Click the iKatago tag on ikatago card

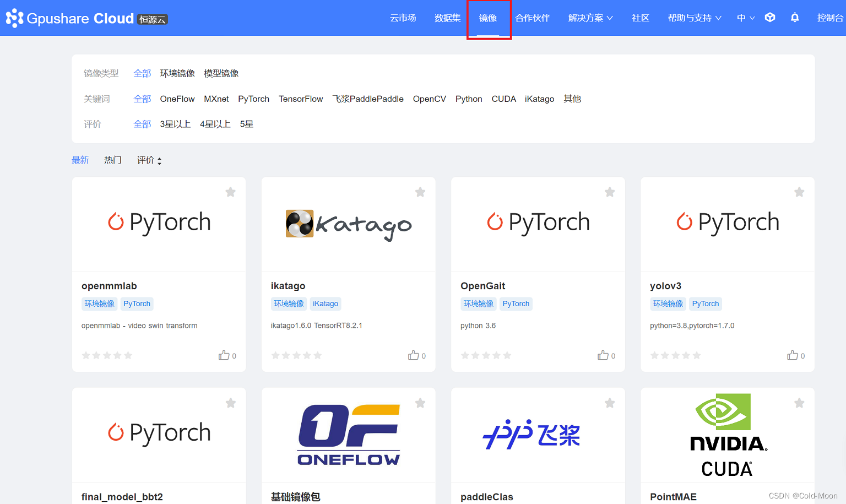pos(326,304)
